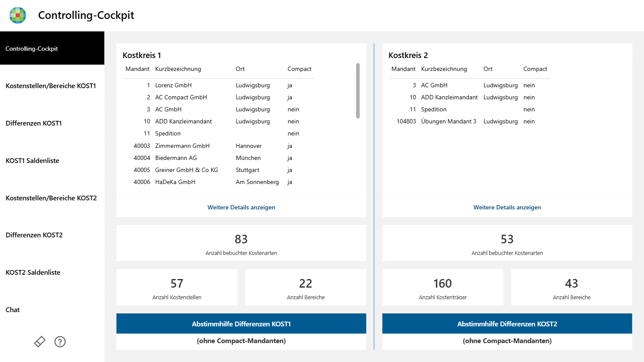Click the Kostkreis 1 table scrollbar
This screenshot has height=362, width=644.
click(358, 91)
